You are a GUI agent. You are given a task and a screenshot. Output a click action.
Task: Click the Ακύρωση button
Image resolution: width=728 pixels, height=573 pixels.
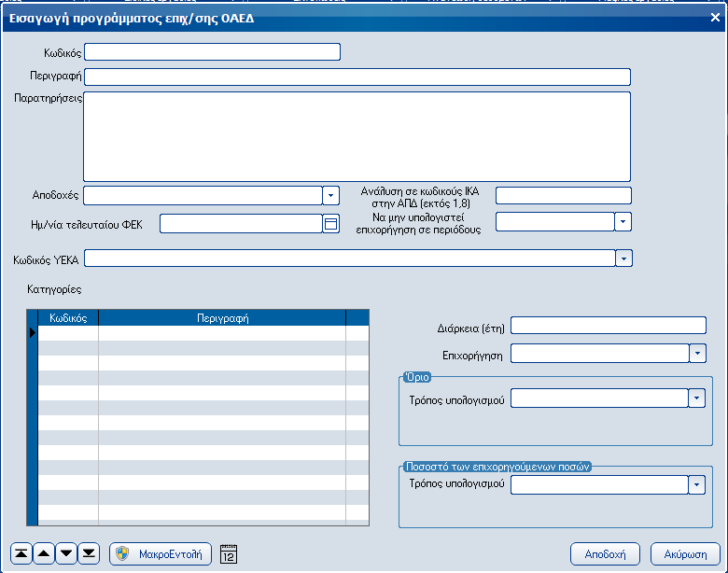point(685,554)
